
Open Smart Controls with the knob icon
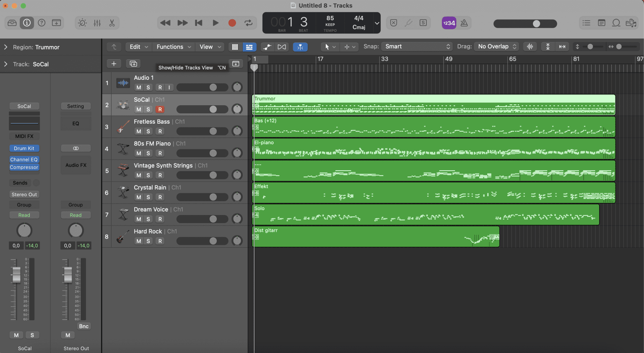point(82,23)
